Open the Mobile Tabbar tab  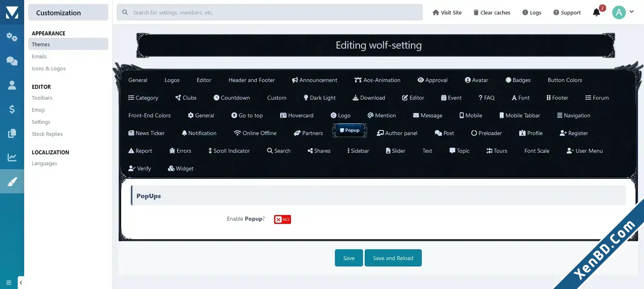coord(520,115)
